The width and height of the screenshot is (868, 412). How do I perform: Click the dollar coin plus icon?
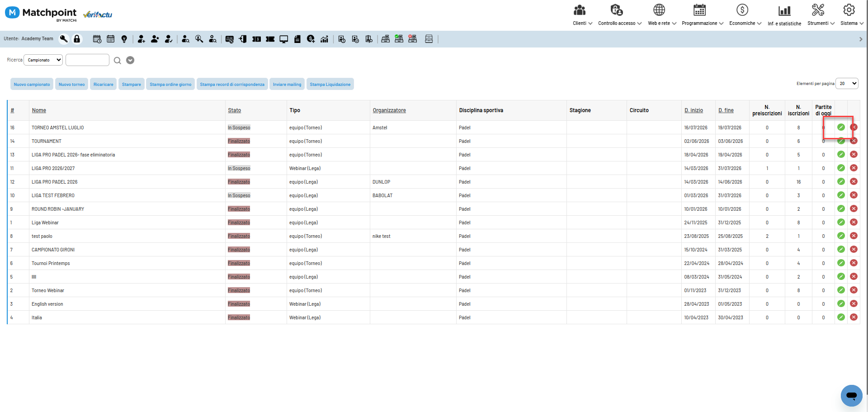[311, 39]
